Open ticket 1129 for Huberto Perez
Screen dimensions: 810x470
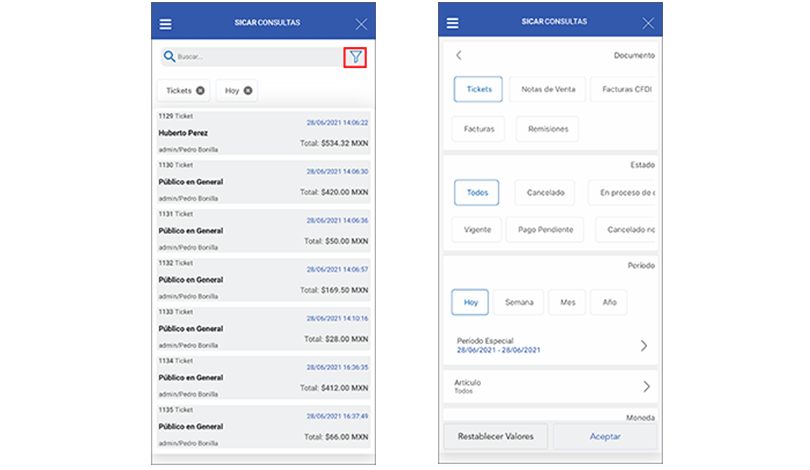[x=263, y=132]
